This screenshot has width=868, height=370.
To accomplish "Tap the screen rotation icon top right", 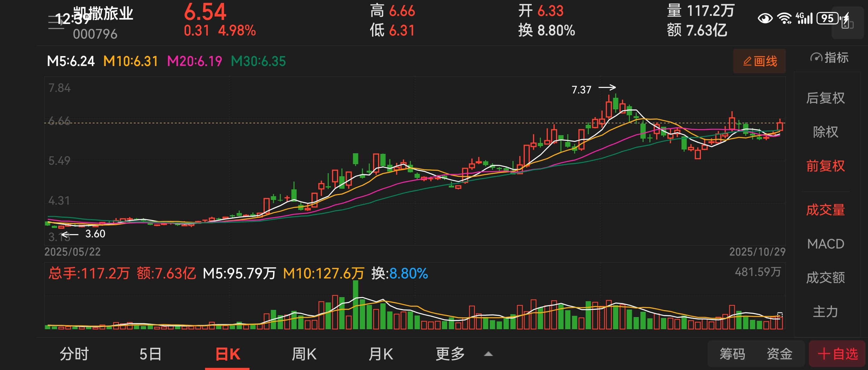I will coord(847,23).
